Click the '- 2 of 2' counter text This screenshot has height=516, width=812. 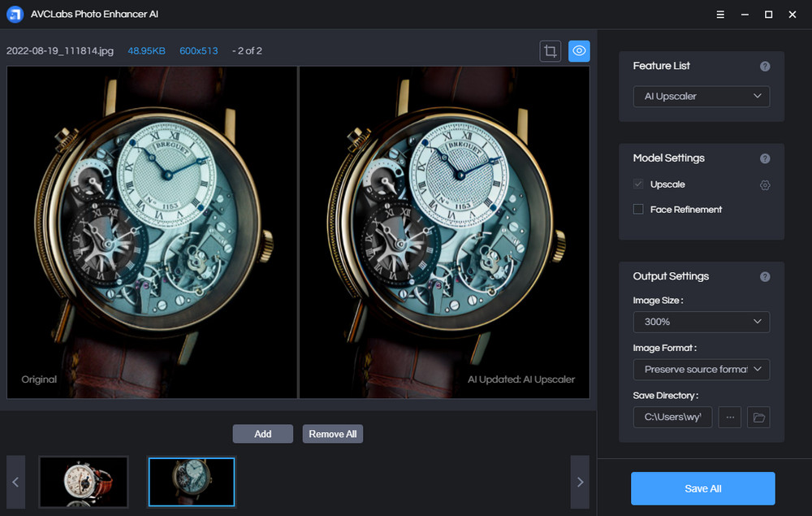pyautogui.click(x=247, y=50)
